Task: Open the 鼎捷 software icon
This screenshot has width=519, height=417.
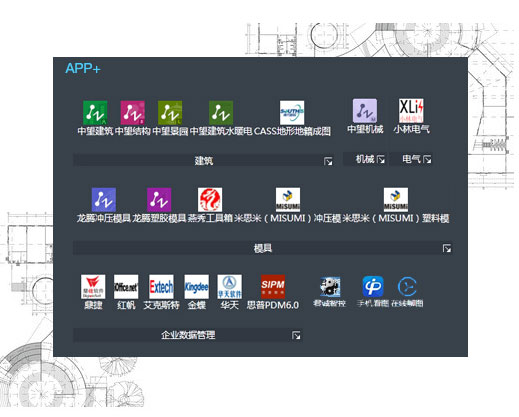Action: click(93, 287)
